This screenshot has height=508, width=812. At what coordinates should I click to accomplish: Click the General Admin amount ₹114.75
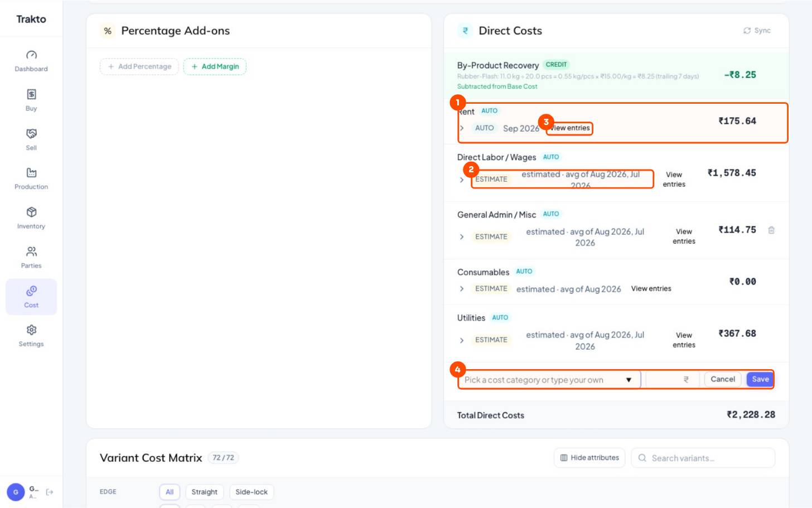click(737, 230)
